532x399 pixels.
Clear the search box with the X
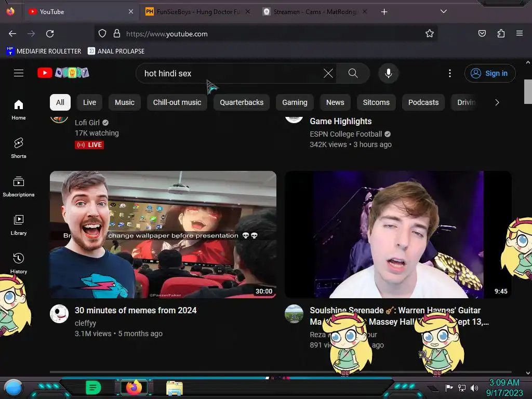328,73
